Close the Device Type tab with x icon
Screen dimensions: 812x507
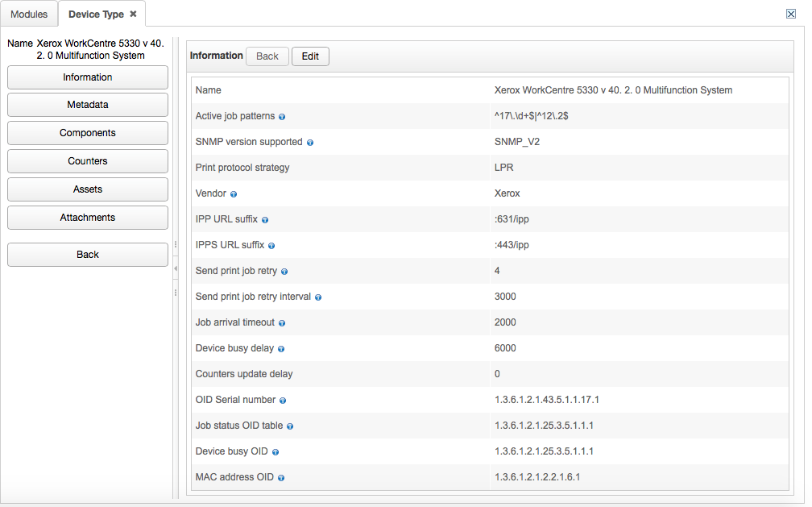click(x=133, y=14)
